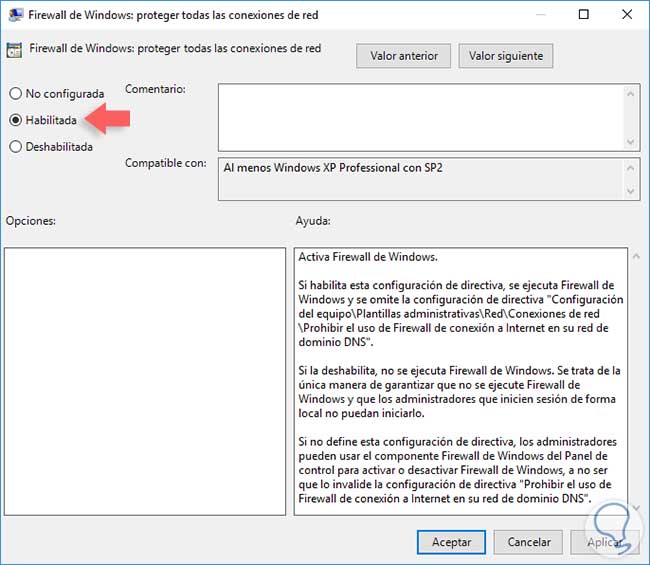Maximize the Firewall de Windows dialog
The height and width of the screenshot is (565, 650).
click(583, 15)
